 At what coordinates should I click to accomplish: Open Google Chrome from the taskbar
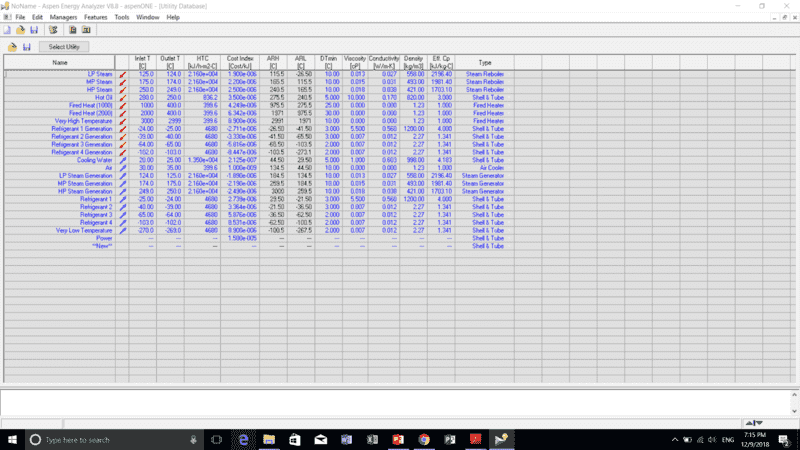click(x=424, y=440)
